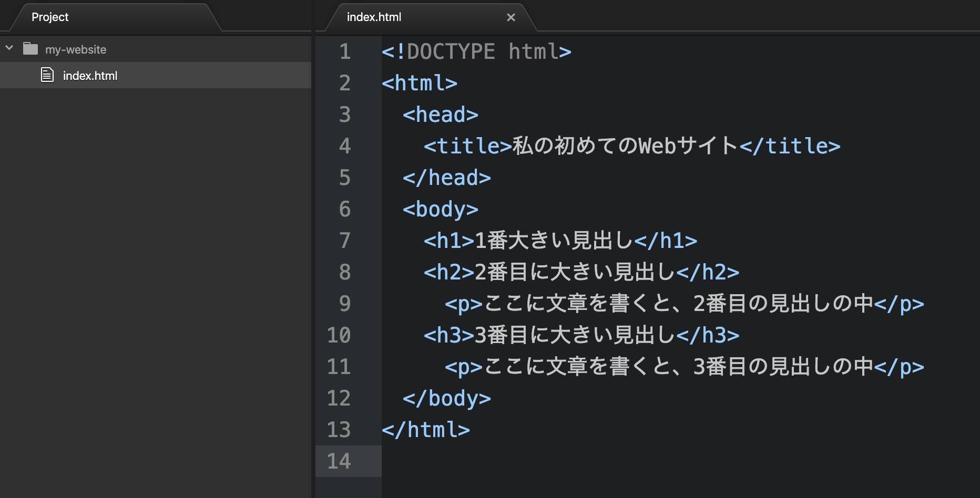This screenshot has height=498, width=980.
Task: Select the my-website folder name
Action: (x=76, y=49)
